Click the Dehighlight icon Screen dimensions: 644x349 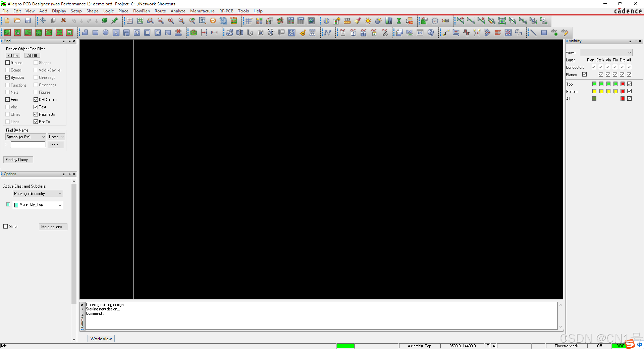point(378,21)
